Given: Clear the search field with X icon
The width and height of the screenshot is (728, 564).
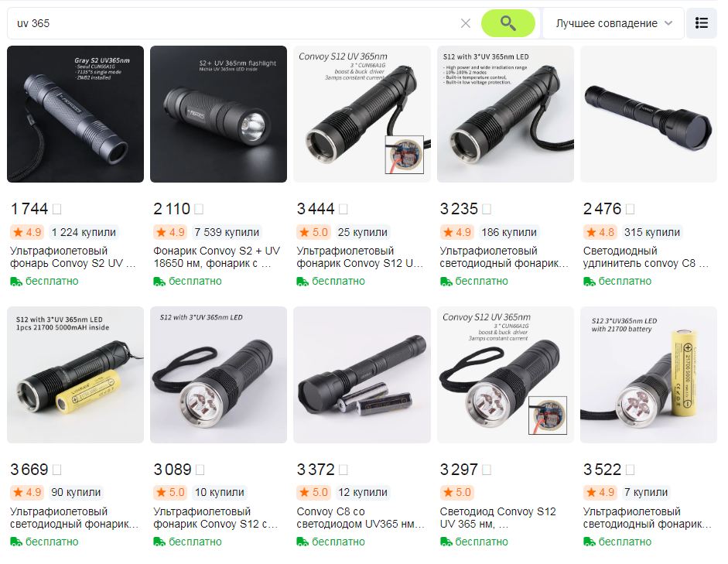Looking at the screenshot, I should (465, 23).
